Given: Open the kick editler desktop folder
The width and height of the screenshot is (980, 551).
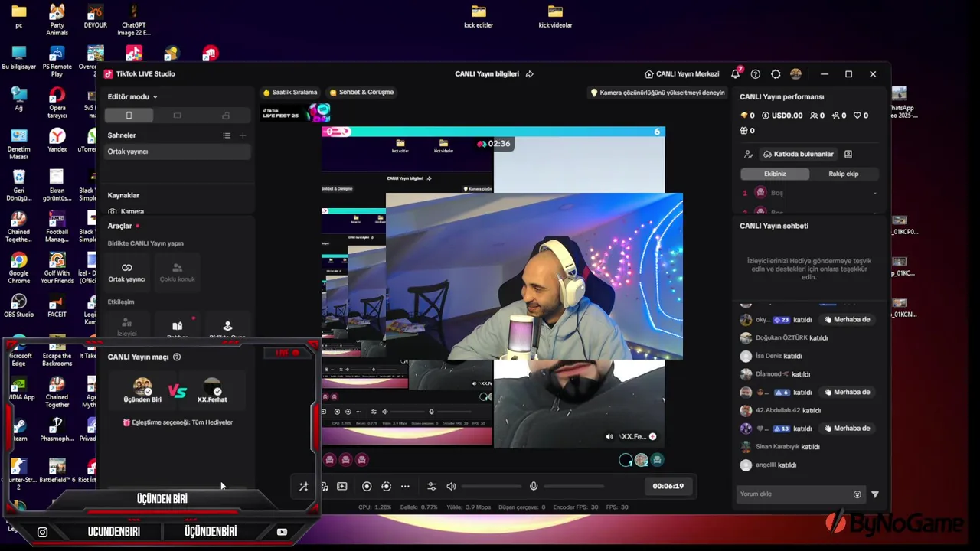Looking at the screenshot, I should coord(479,16).
